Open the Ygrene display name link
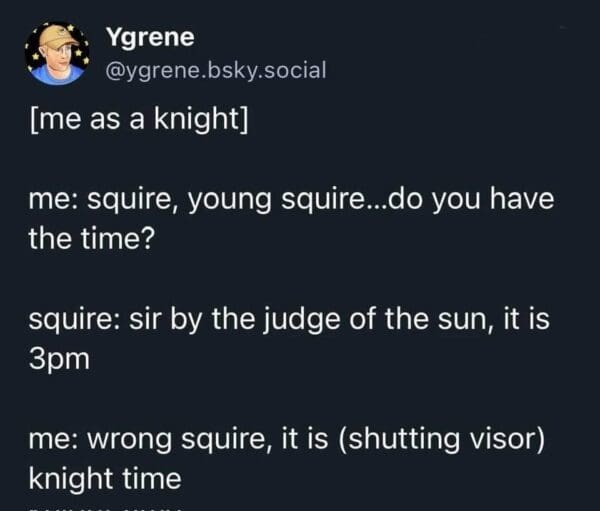Image resolution: width=600 pixels, height=511 pixels. (150, 38)
